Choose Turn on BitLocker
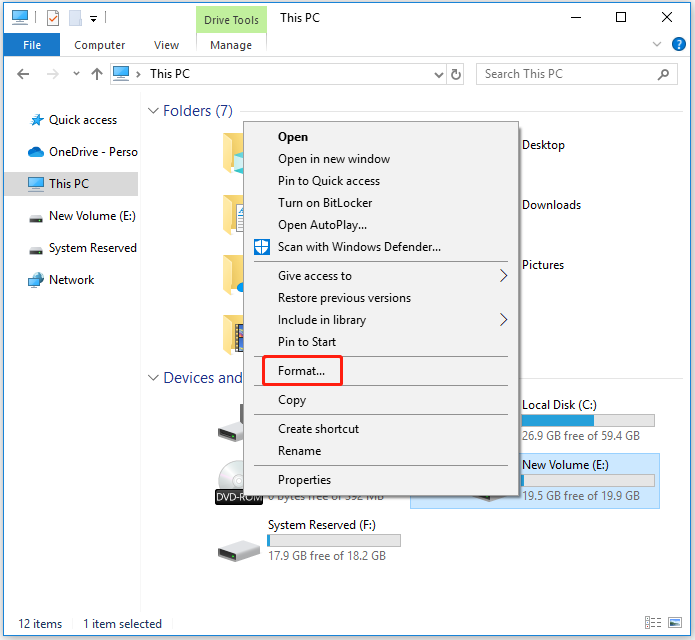695x640 pixels. pyautogui.click(x=381, y=203)
